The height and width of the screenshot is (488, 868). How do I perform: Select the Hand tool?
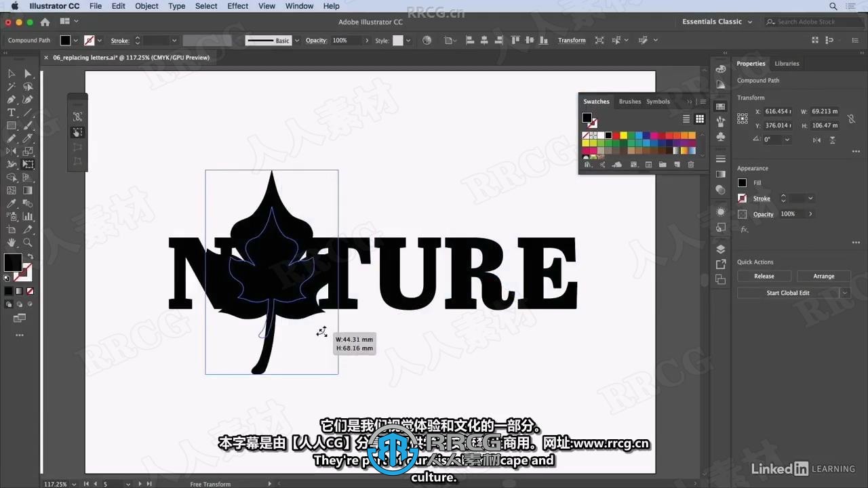[12, 243]
